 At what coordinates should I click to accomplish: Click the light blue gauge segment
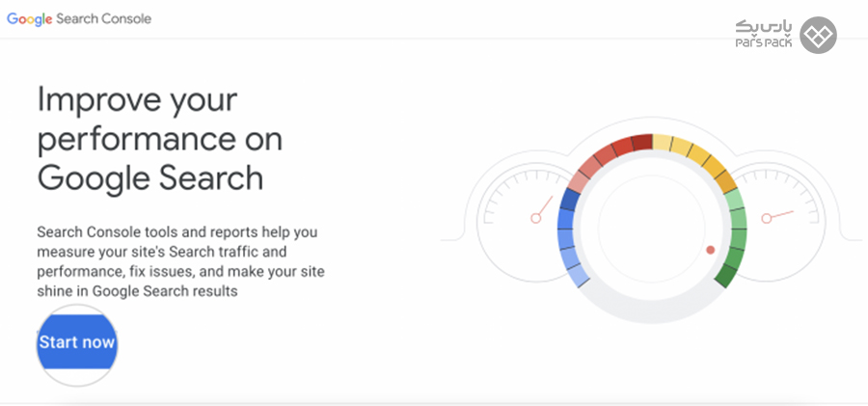pyautogui.click(x=579, y=275)
